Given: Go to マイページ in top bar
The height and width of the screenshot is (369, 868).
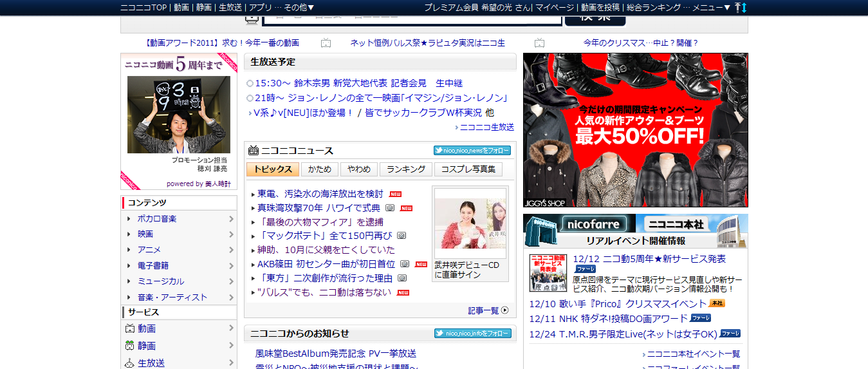Looking at the screenshot, I should tap(555, 7).
